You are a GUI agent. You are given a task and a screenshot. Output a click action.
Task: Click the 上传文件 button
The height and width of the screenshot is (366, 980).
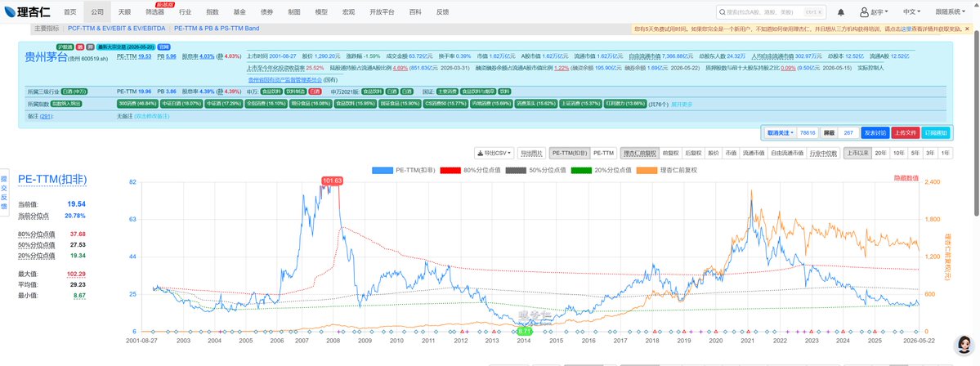point(905,132)
